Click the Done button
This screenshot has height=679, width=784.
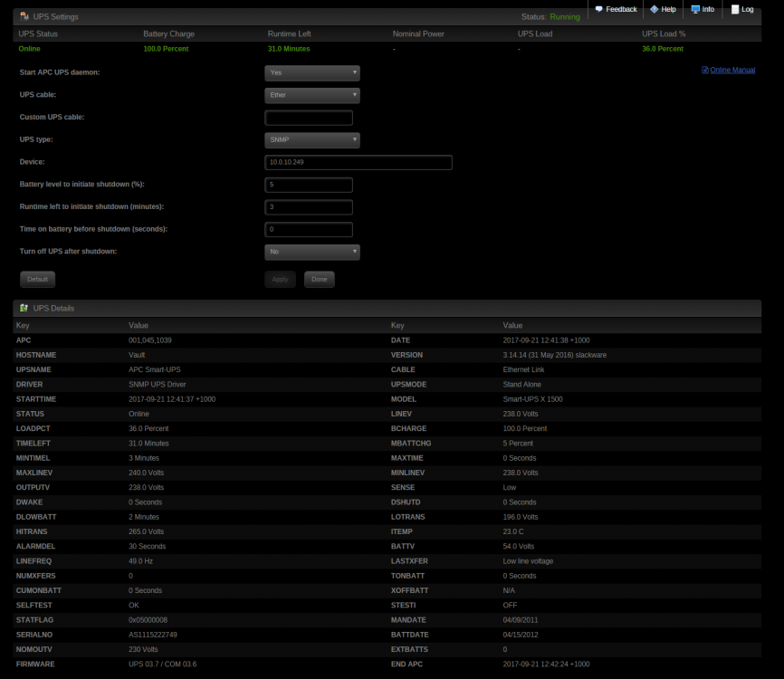(x=319, y=280)
